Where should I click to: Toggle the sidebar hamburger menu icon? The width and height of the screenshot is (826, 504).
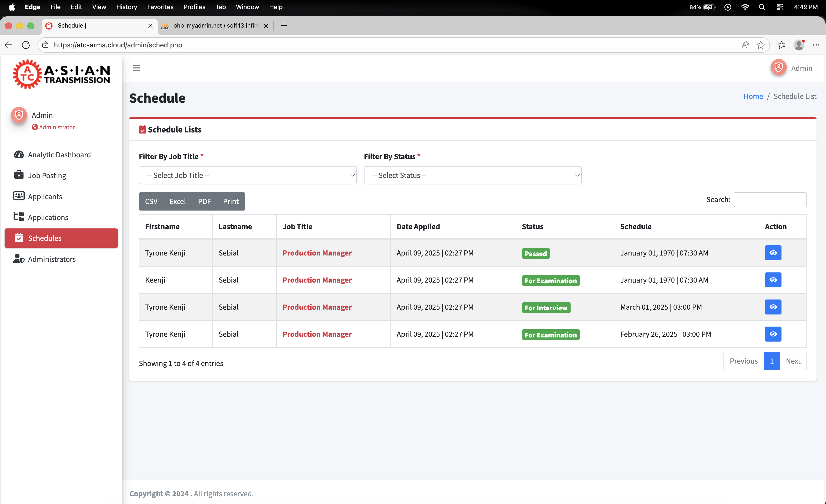pos(136,68)
